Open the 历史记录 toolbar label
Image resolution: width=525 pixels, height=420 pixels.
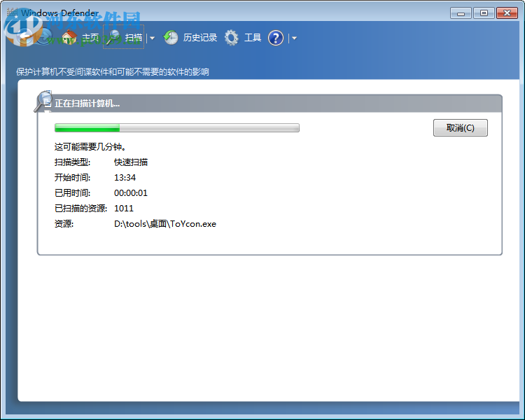(200, 38)
